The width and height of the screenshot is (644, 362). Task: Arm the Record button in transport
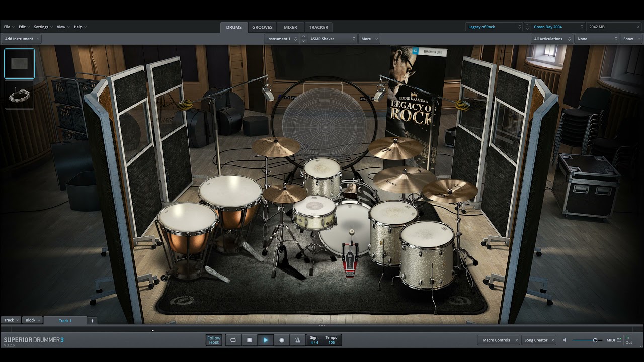(282, 340)
